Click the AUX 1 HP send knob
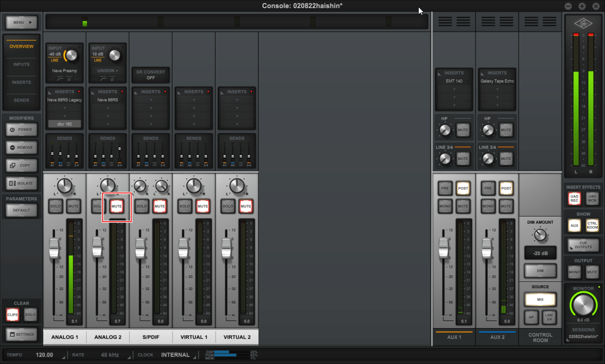Viewport: 605px width, 364px height. pos(445,130)
